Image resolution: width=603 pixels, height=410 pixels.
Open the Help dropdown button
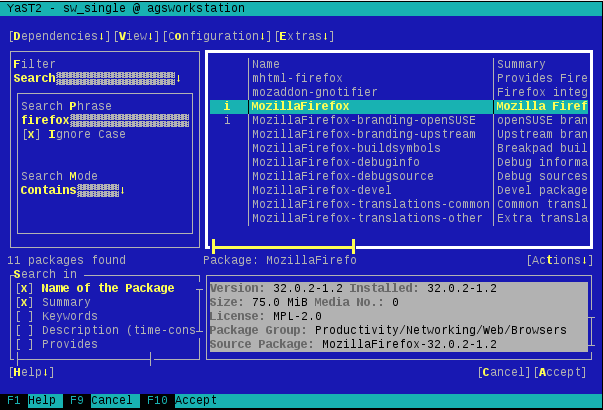click(x=32, y=372)
